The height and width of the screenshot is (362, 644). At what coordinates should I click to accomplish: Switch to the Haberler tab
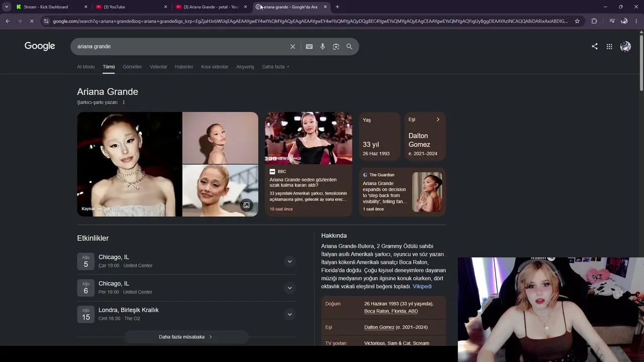point(184,67)
